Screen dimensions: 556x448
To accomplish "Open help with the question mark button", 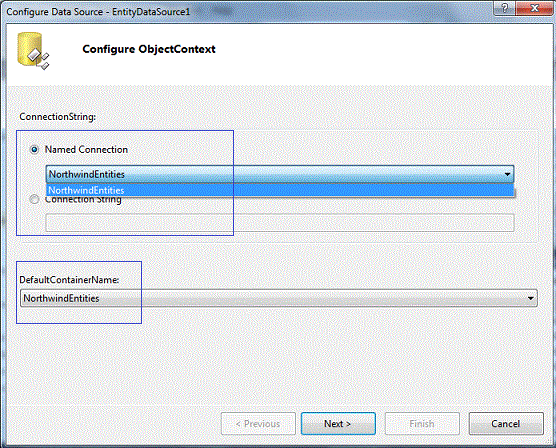I will [x=505, y=8].
